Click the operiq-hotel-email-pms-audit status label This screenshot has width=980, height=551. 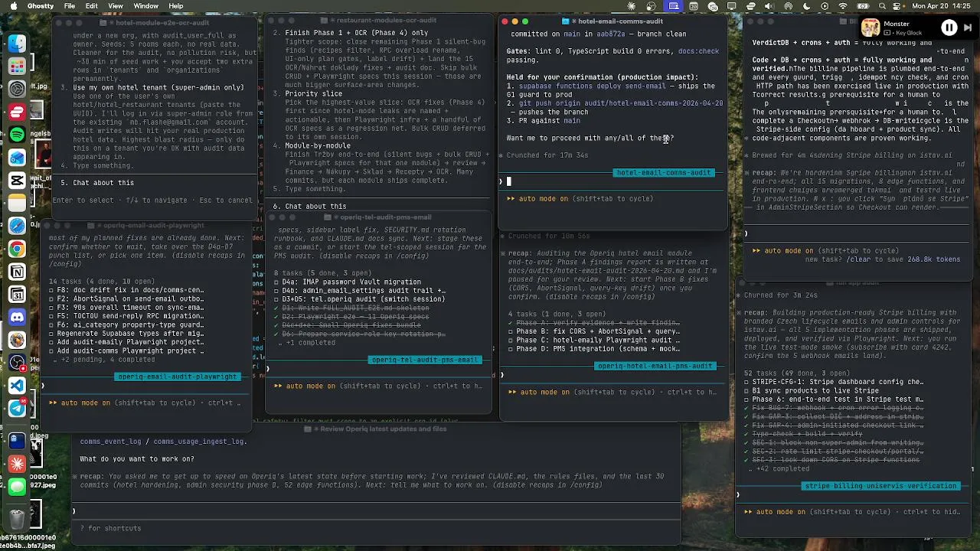click(x=655, y=366)
